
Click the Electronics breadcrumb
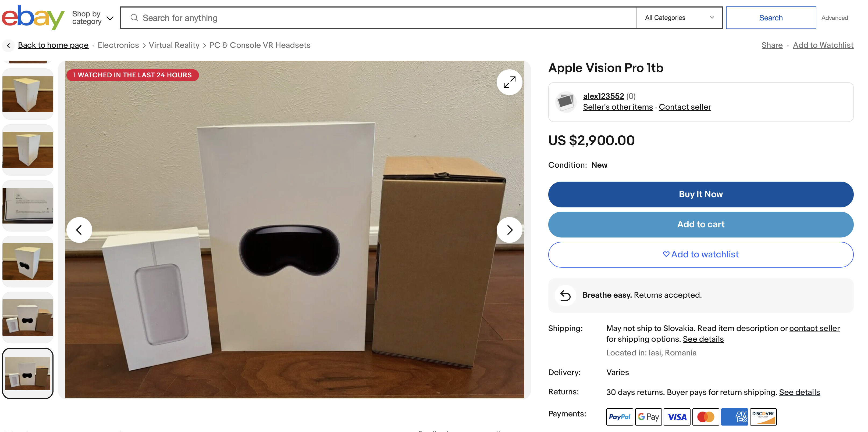tap(118, 45)
